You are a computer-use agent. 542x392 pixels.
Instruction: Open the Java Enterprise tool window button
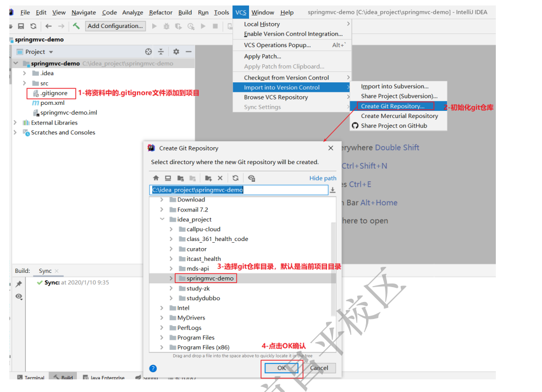[x=104, y=378]
